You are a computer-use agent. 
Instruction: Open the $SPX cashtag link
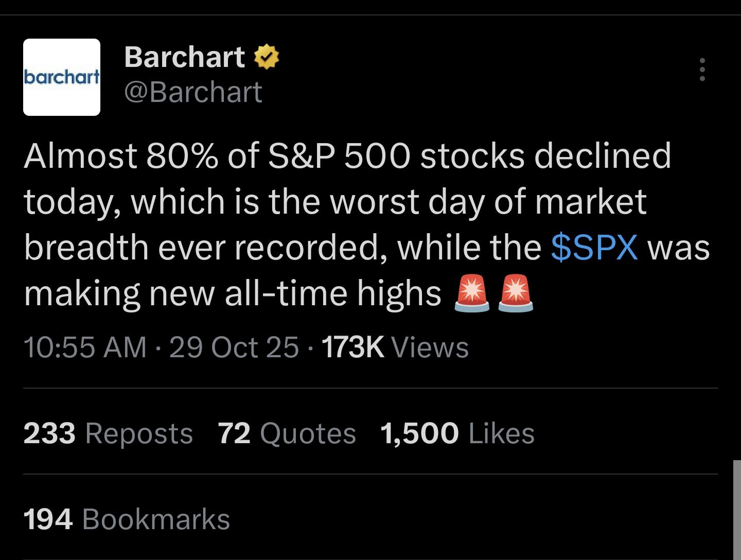click(x=594, y=247)
